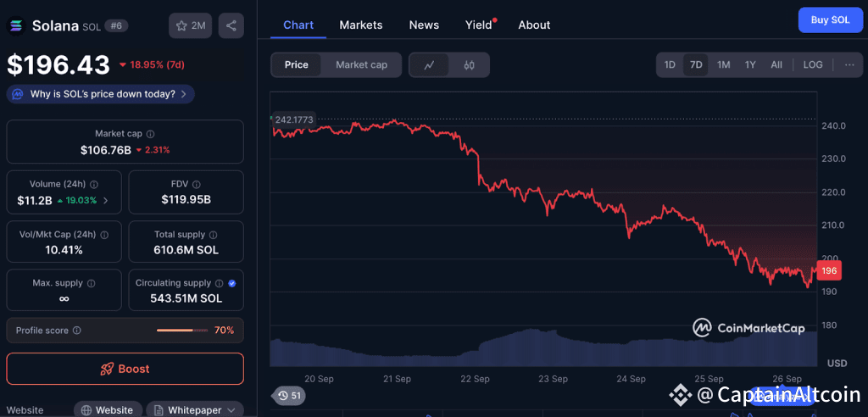Open the News tab
The image size is (868, 417).
[424, 25]
